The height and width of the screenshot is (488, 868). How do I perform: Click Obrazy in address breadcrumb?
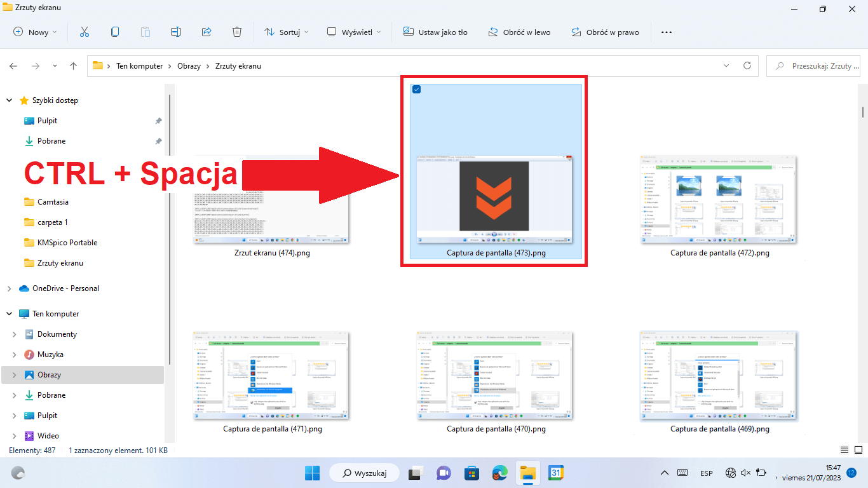coord(189,66)
